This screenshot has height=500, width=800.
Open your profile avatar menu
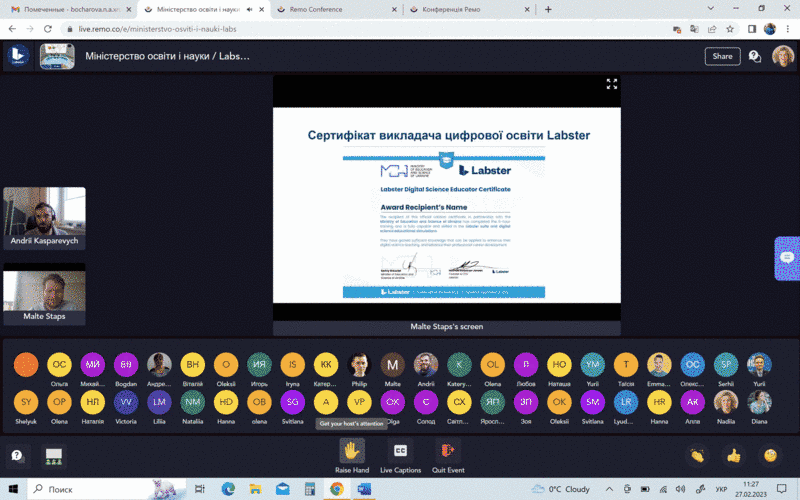[x=783, y=56]
